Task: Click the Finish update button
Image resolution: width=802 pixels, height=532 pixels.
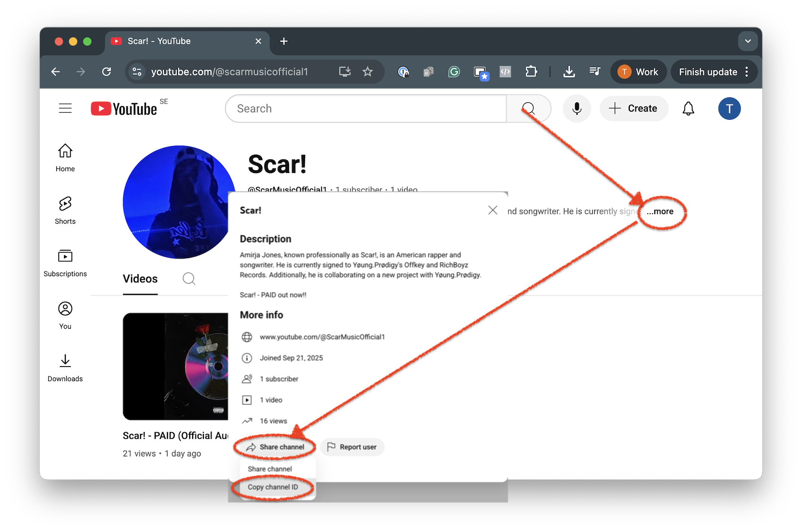Action: coord(708,72)
